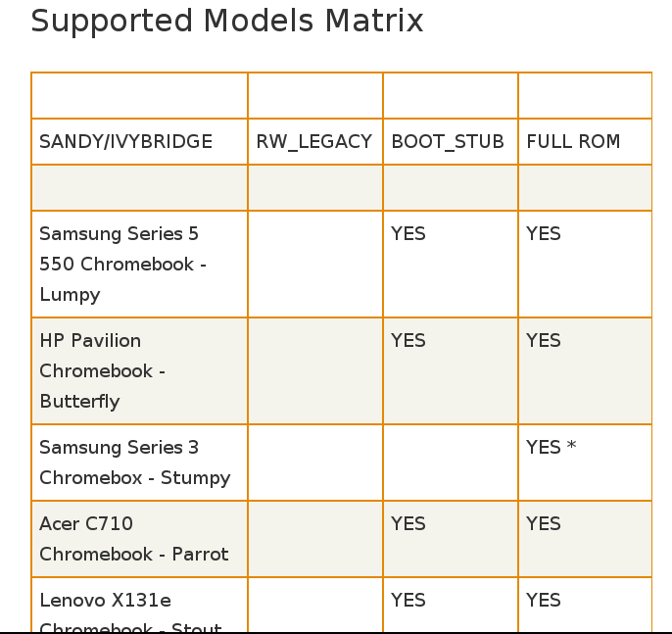This screenshot has height=634, width=672.
Task: Select the Samsung Series 3 Chromebox Stumpy cell
Action: pyautogui.click(x=134, y=463)
